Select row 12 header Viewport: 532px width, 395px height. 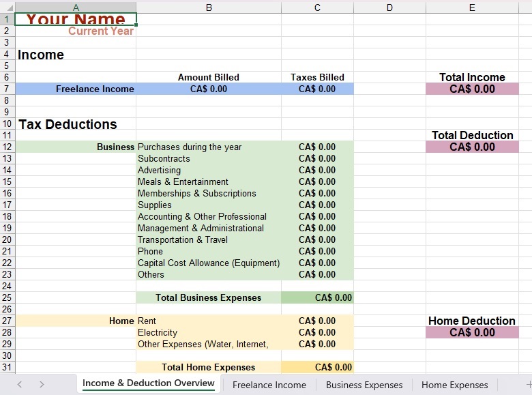(x=7, y=147)
